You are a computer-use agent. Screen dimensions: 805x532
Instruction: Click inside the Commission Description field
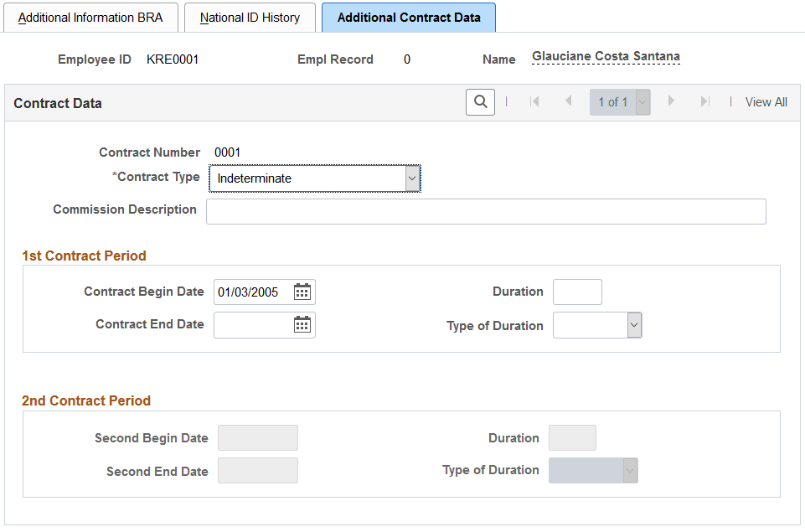pyautogui.click(x=486, y=211)
